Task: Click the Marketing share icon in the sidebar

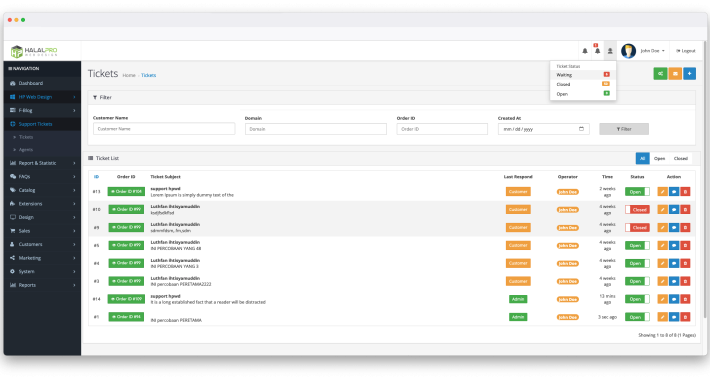Action: [13, 258]
